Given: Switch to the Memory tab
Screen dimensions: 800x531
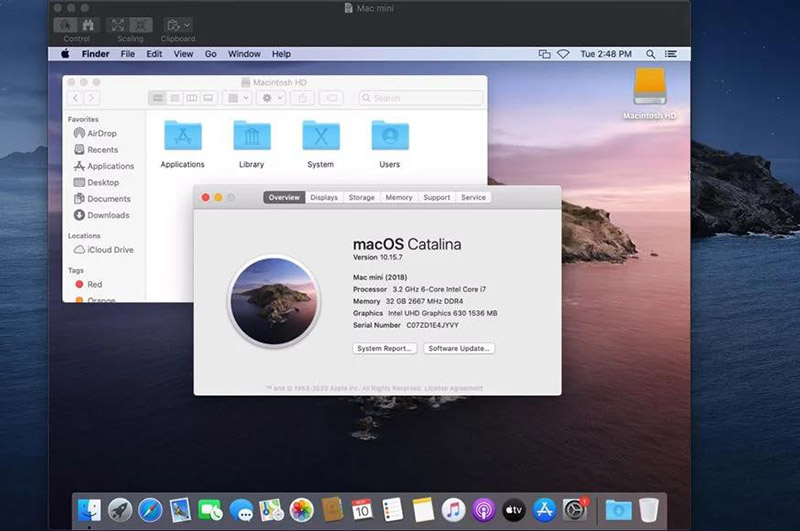Looking at the screenshot, I should click(399, 197).
